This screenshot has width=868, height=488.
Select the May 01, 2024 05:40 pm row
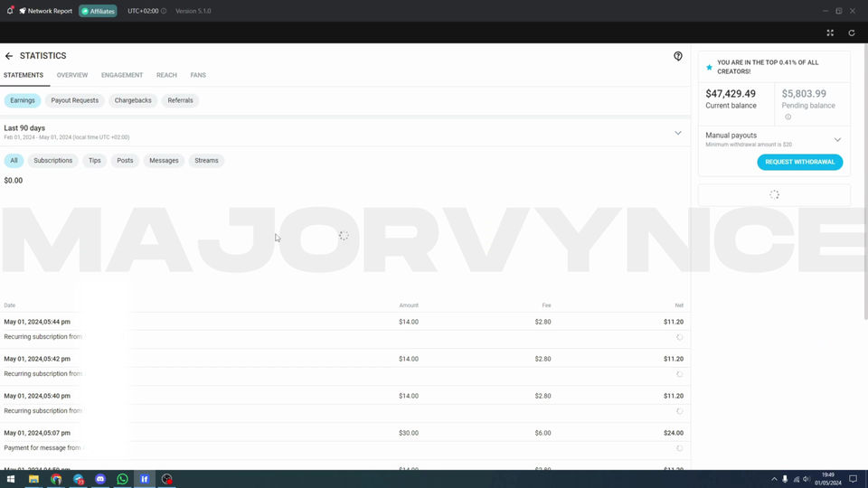click(344, 396)
